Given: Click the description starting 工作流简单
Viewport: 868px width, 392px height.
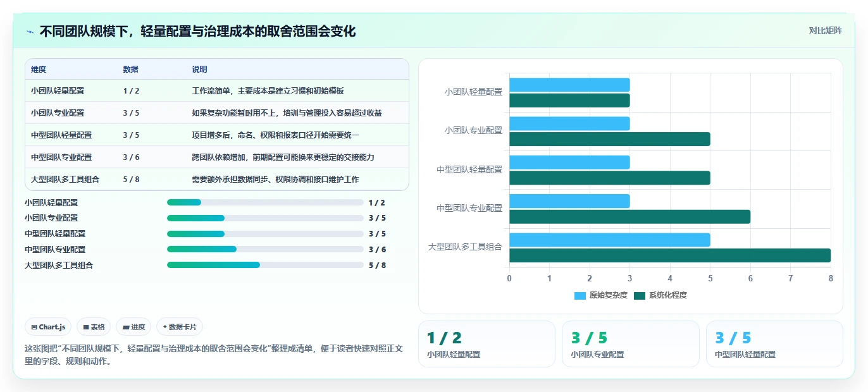Looking at the screenshot, I should coord(268,91).
